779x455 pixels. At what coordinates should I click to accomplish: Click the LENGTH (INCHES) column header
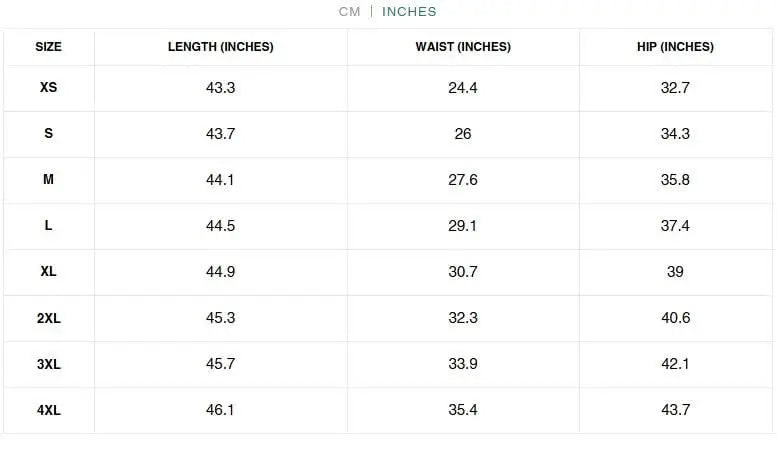coord(220,47)
